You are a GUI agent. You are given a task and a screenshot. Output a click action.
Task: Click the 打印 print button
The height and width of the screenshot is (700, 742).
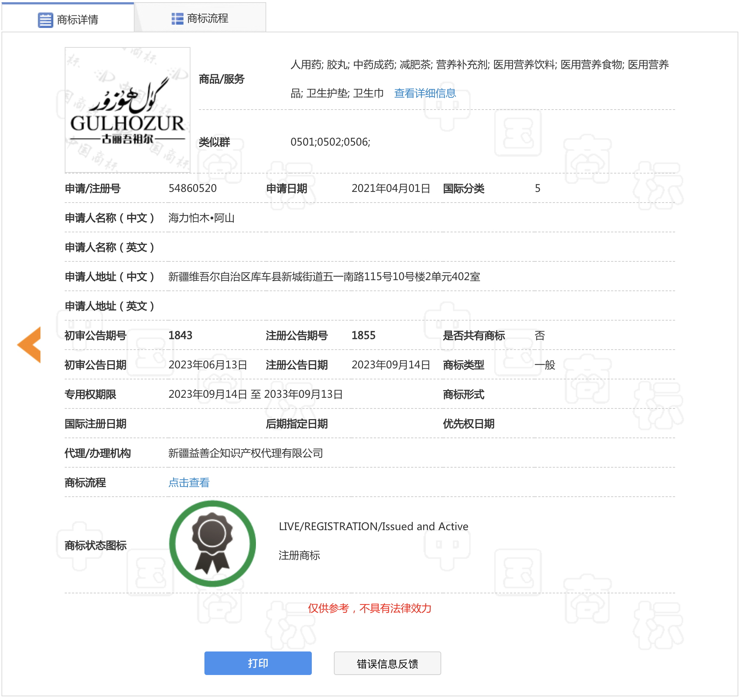(258, 664)
